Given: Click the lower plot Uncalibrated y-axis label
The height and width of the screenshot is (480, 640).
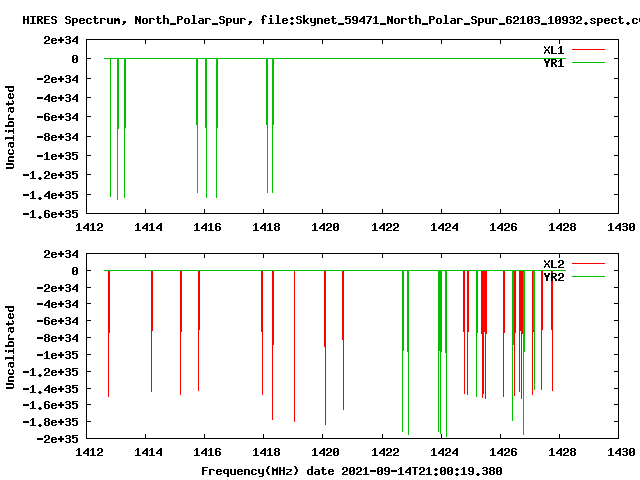Looking at the screenshot, I should [x=10, y=347].
